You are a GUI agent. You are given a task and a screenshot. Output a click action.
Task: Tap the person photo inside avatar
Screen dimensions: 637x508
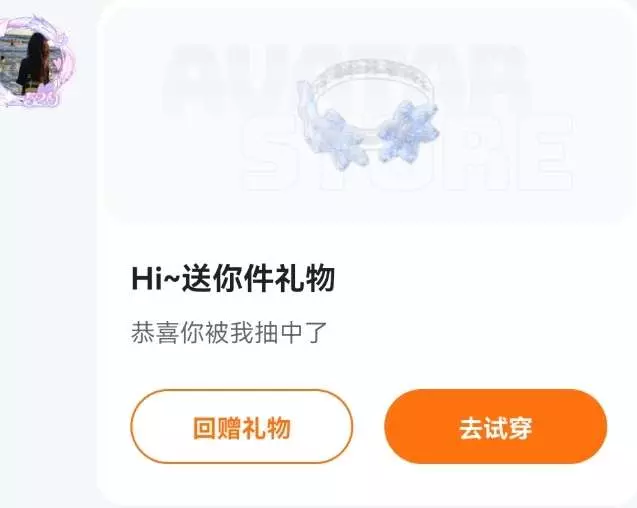30,62
